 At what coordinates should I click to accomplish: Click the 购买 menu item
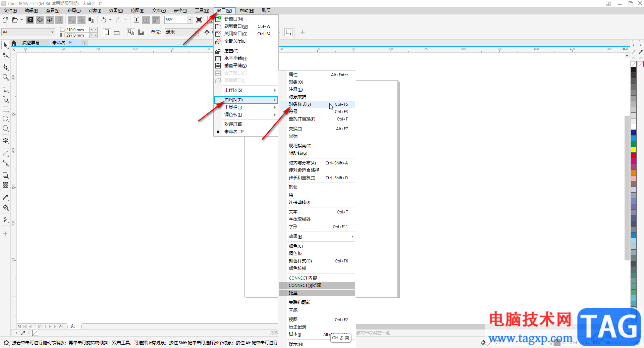[266, 11]
